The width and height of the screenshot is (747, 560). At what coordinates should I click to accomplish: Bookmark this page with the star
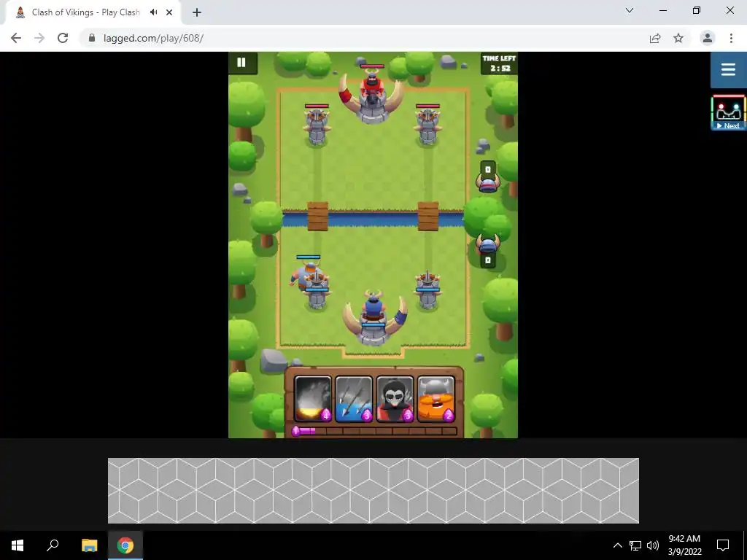point(678,38)
